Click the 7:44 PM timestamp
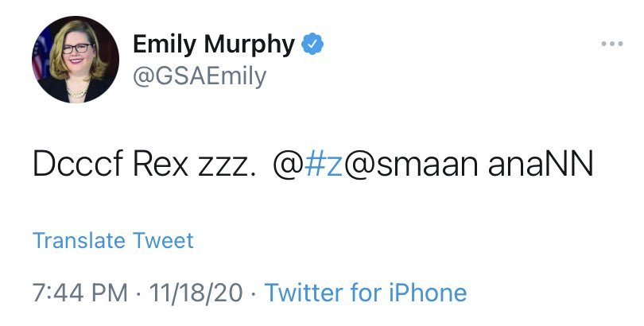644x326 pixels. (80, 293)
